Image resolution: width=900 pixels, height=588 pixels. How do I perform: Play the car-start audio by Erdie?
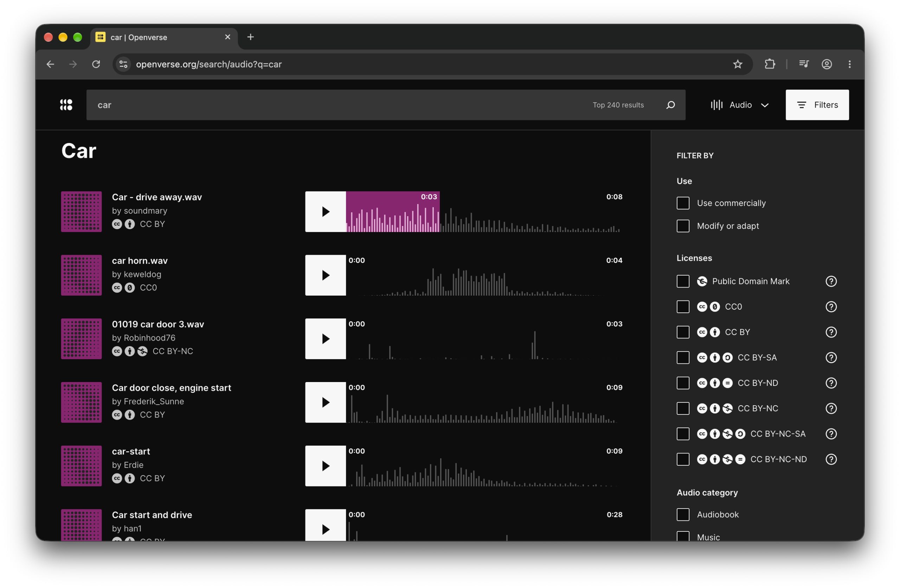[x=326, y=465]
